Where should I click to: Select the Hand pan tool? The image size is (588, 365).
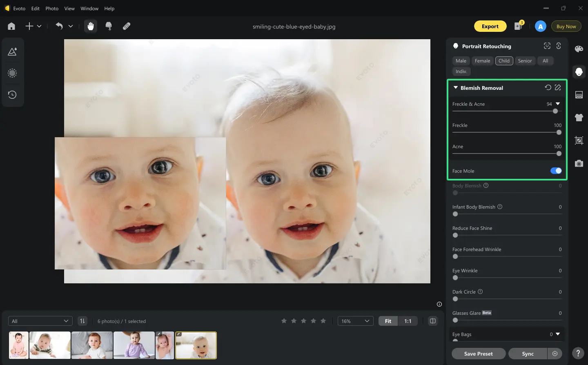(90, 26)
